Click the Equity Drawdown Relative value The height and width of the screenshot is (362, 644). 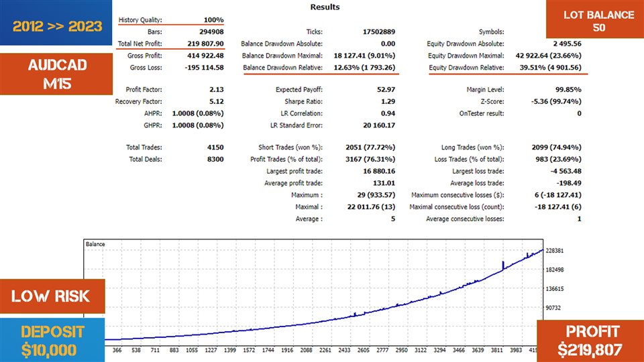(x=550, y=67)
